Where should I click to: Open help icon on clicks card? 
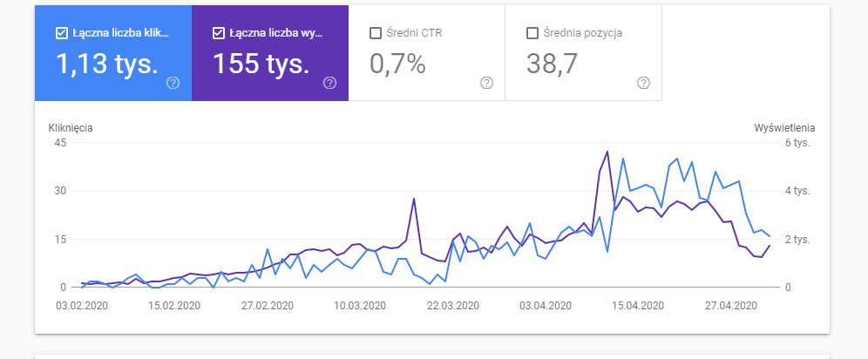(x=173, y=83)
